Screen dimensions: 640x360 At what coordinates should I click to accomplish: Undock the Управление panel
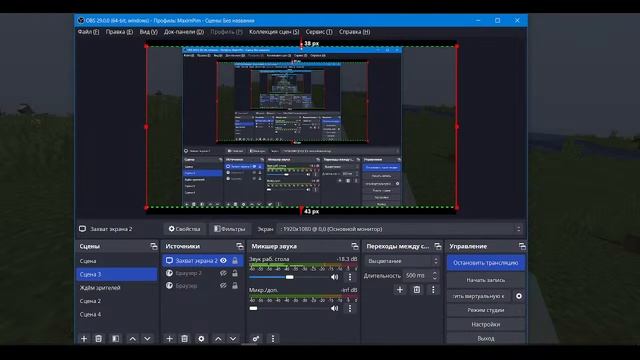point(522,246)
